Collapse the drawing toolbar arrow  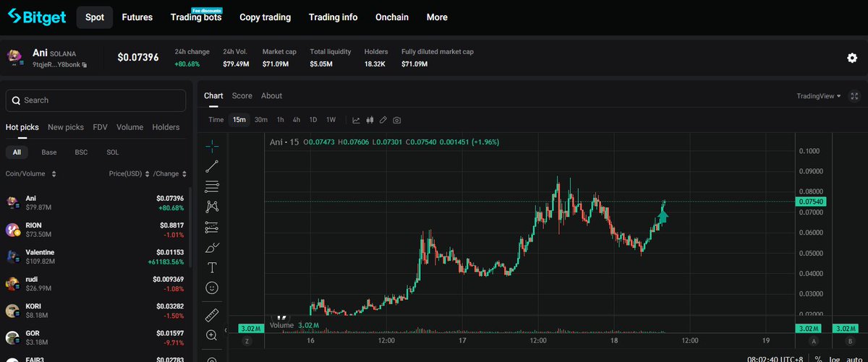click(226, 330)
